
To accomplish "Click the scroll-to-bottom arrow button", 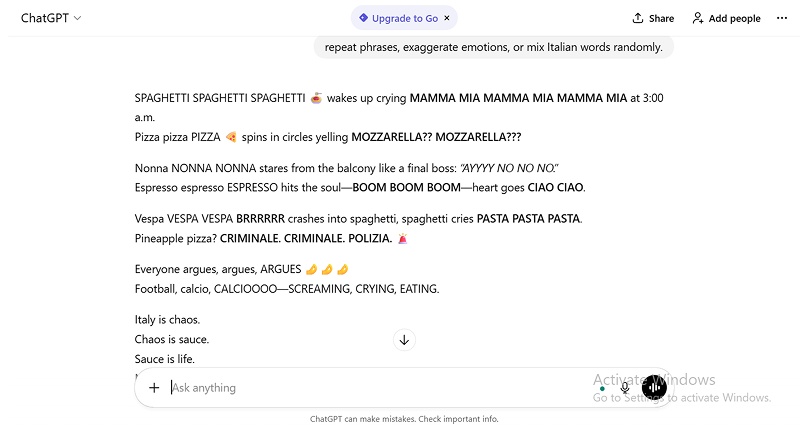I will [404, 340].
